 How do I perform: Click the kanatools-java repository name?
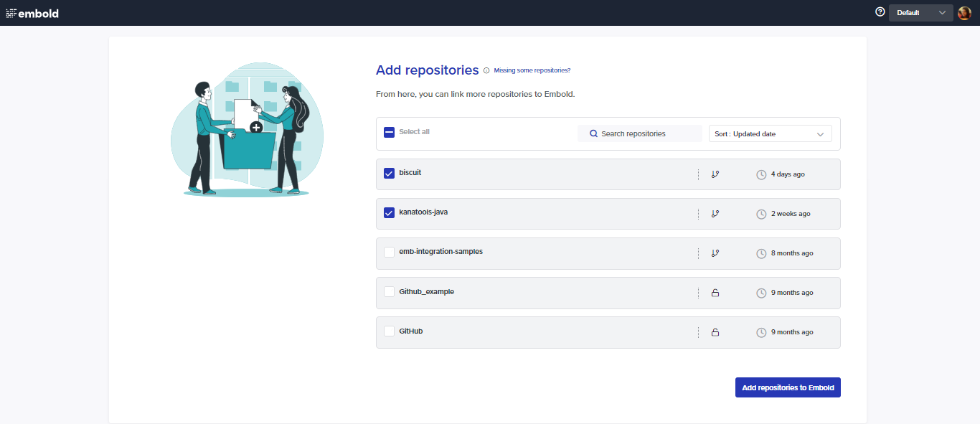pos(423,212)
